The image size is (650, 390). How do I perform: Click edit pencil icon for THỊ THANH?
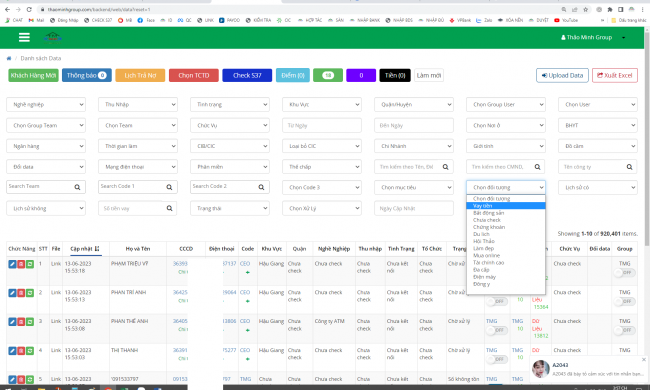12,351
